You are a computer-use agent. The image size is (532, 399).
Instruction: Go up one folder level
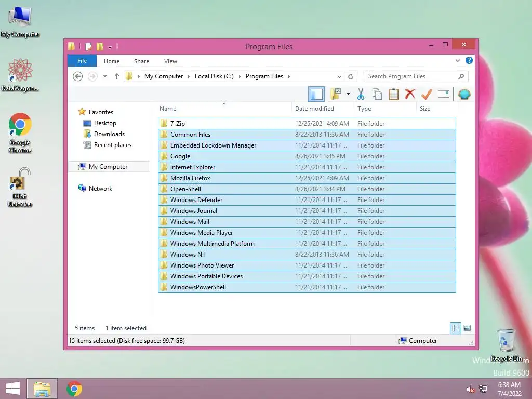(117, 76)
